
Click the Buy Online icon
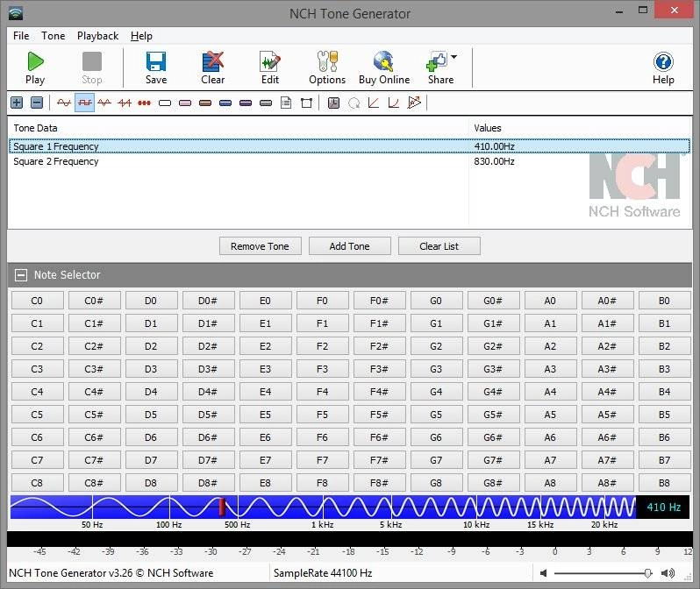pyautogui.click(x=384, y=67)
